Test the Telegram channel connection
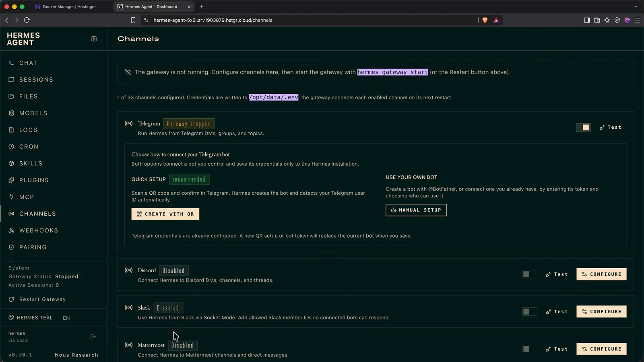Image resolution: width=644 pixels, height=362 pixels. [x=610, y=128]
